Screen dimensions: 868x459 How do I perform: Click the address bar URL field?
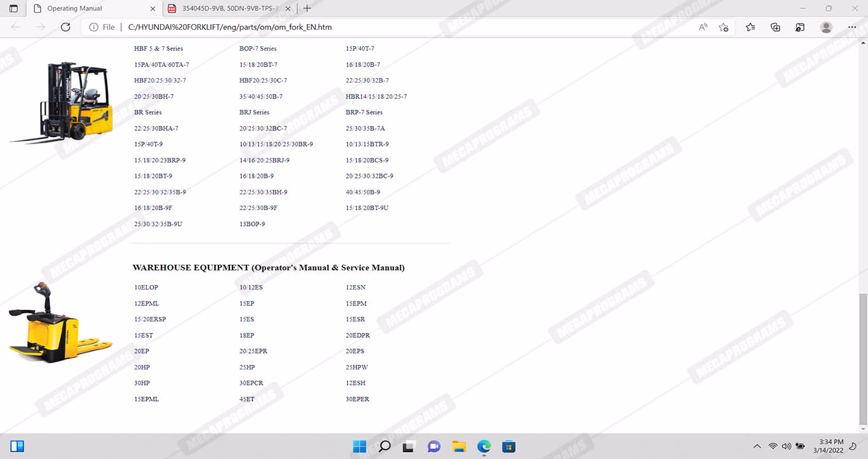[381, 27]
